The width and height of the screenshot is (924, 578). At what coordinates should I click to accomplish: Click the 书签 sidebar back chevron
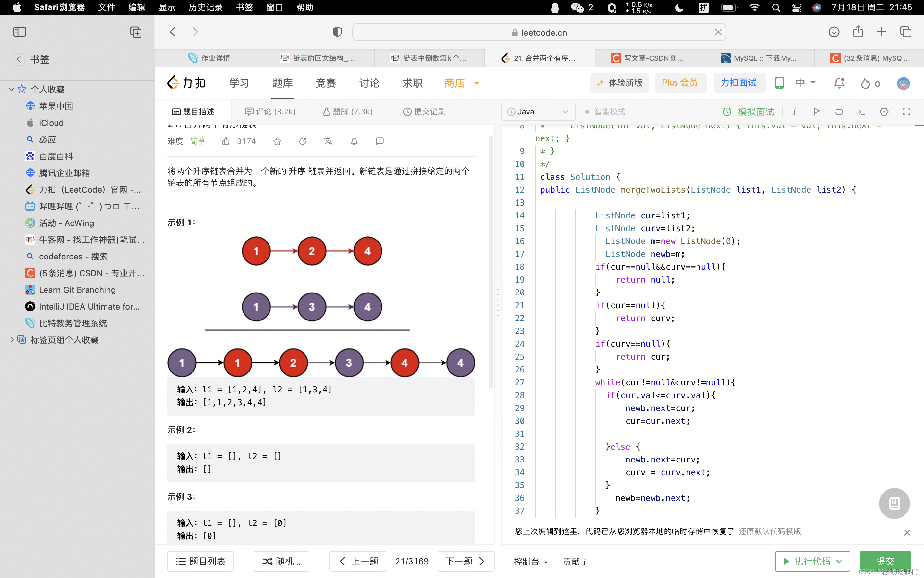(19, 59)
